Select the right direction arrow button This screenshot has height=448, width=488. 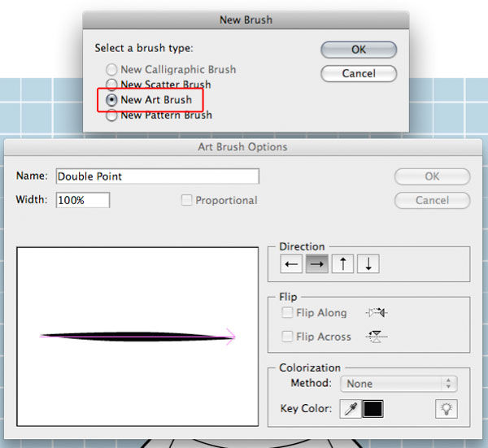(317, 264)
